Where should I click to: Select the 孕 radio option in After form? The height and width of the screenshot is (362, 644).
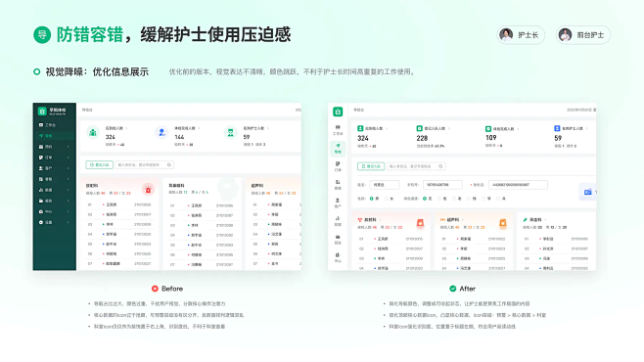point(483,199)
